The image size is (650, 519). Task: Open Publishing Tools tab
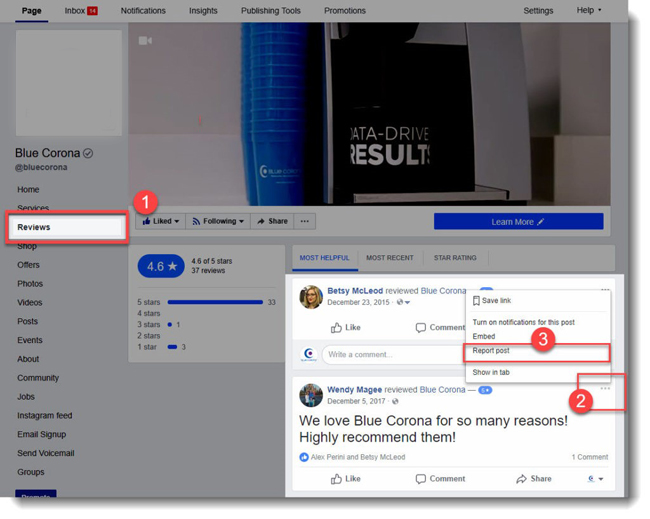coord(271,11)
